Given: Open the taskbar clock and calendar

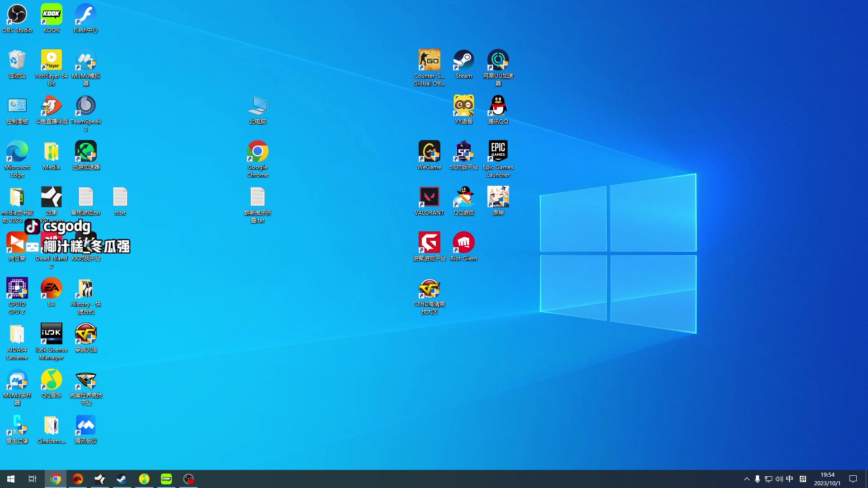Looking at the screenshot, I should (827, 479).
